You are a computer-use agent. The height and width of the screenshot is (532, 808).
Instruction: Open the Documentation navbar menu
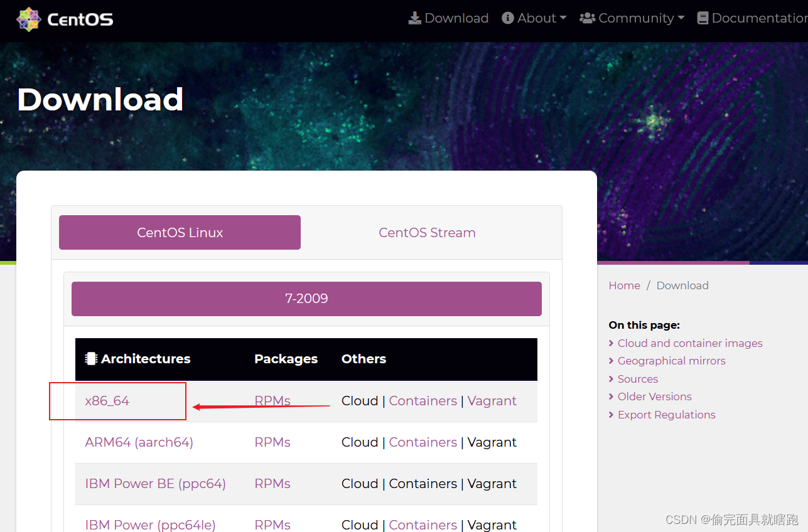pos(753,18)
